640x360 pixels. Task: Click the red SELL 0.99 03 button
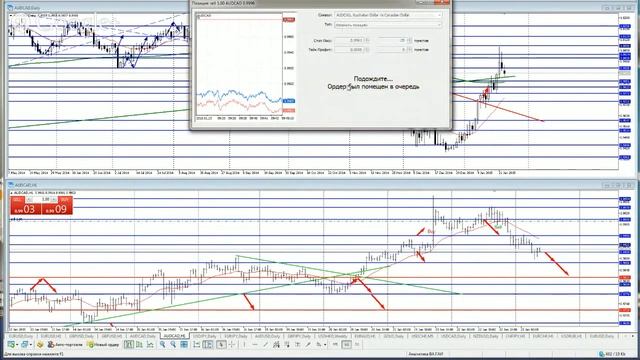click(25, 209)
